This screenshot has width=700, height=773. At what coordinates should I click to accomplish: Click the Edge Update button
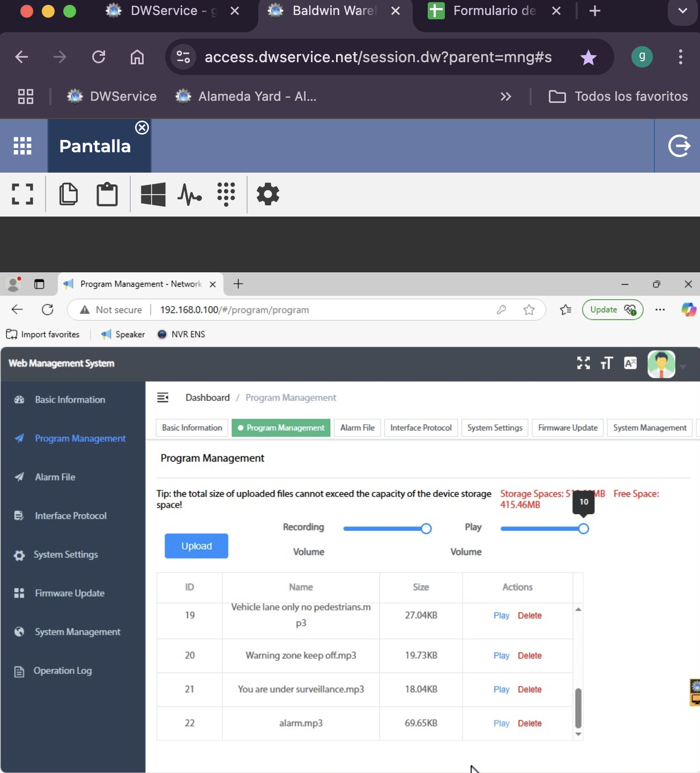click(613, 310)
